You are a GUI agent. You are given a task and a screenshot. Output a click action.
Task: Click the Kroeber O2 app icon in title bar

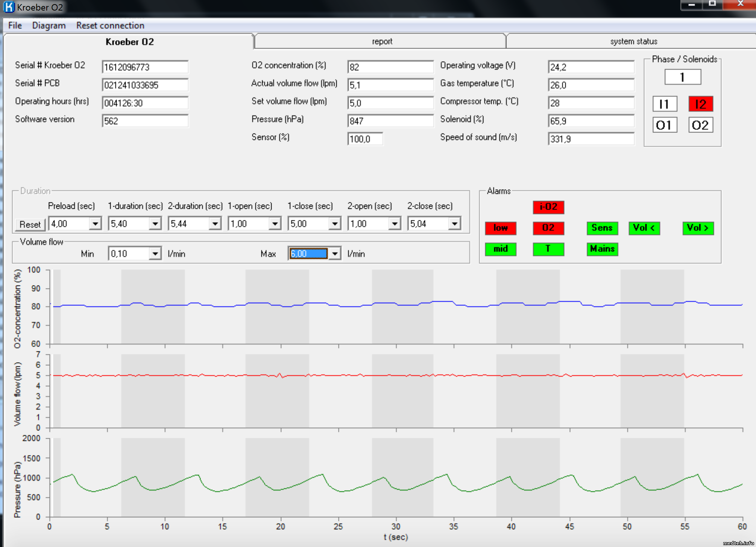(x=8, y=7)
